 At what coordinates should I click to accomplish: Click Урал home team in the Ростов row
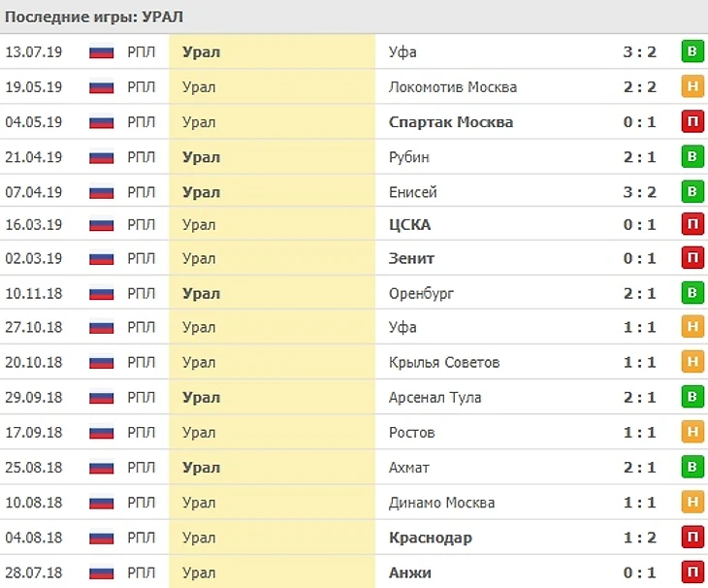pos(199,433)
